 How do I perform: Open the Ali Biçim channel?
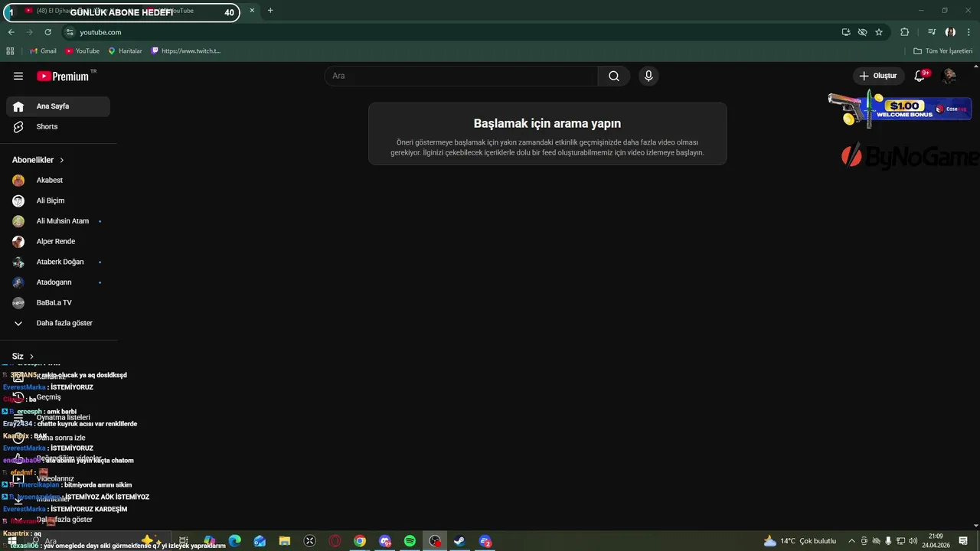(58, 201)
